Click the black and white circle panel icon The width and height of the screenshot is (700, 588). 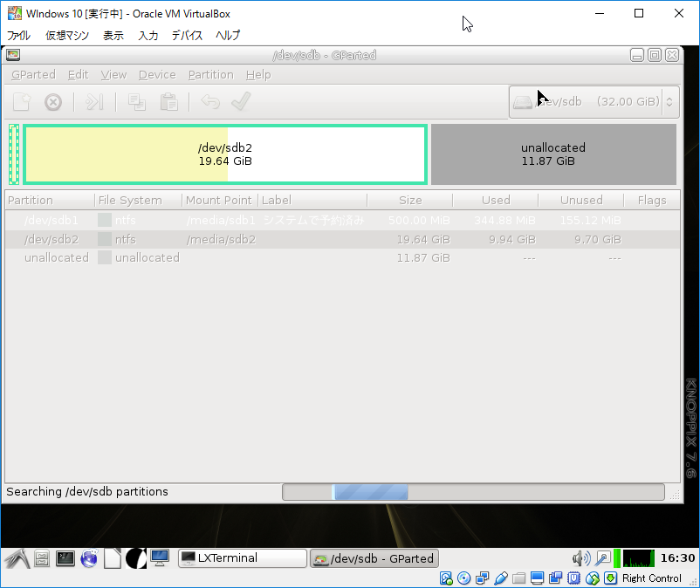(135, 558)
